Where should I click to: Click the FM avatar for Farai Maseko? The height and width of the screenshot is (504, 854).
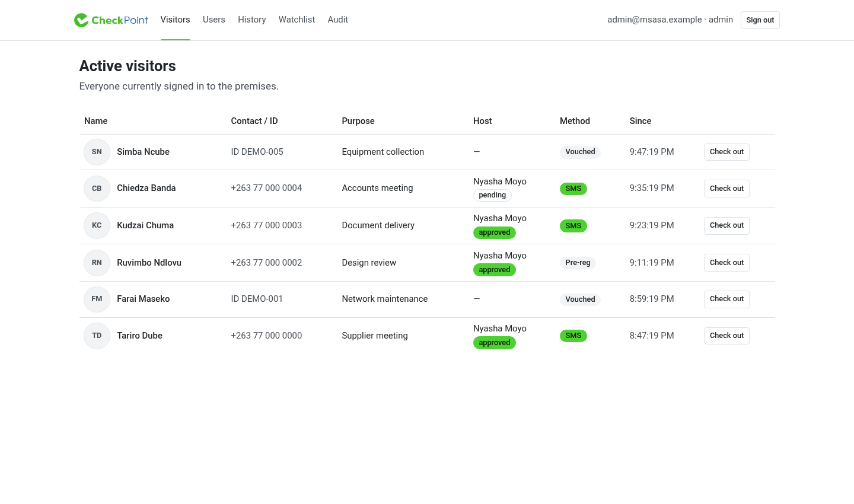pos(97,299)
